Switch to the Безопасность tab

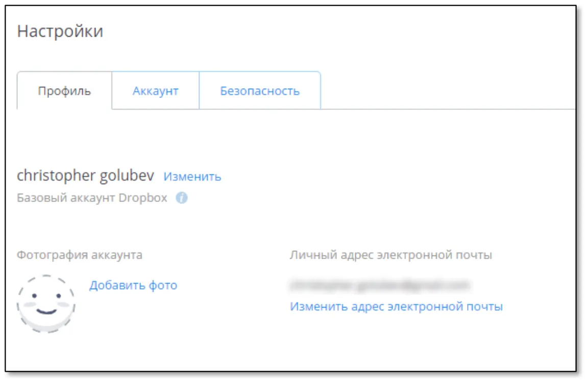(260, 91)
